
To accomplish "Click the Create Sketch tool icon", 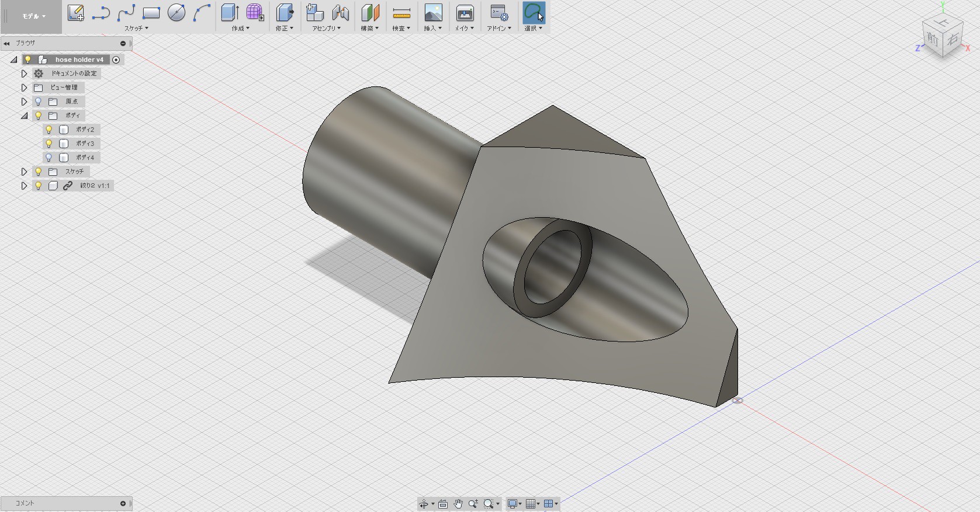I will (x=76, y=12).
